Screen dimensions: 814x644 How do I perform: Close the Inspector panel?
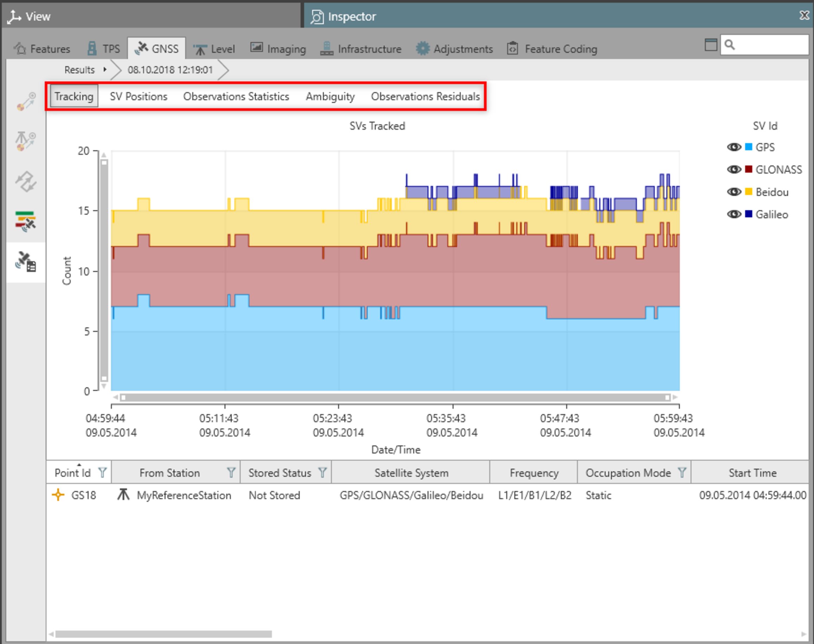point(804,15)
